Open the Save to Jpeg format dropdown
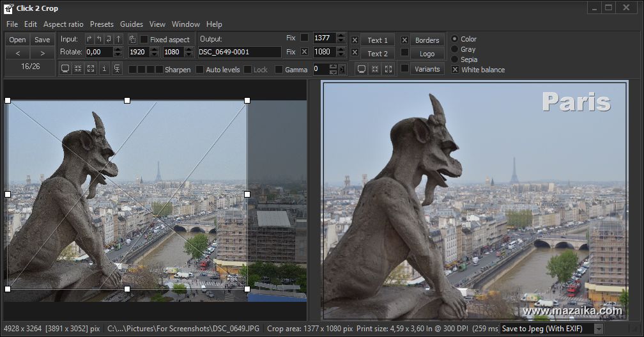The height and width of the screenshot is (337, 644). tap(599, 329)
